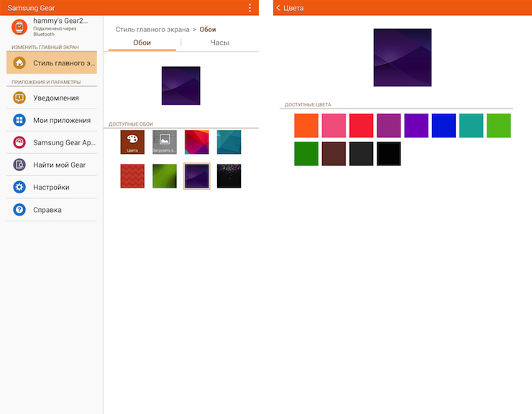The height and width of the screenshot is (414, 532).
Task: Switch to the Обои tab
Action: 142,43
